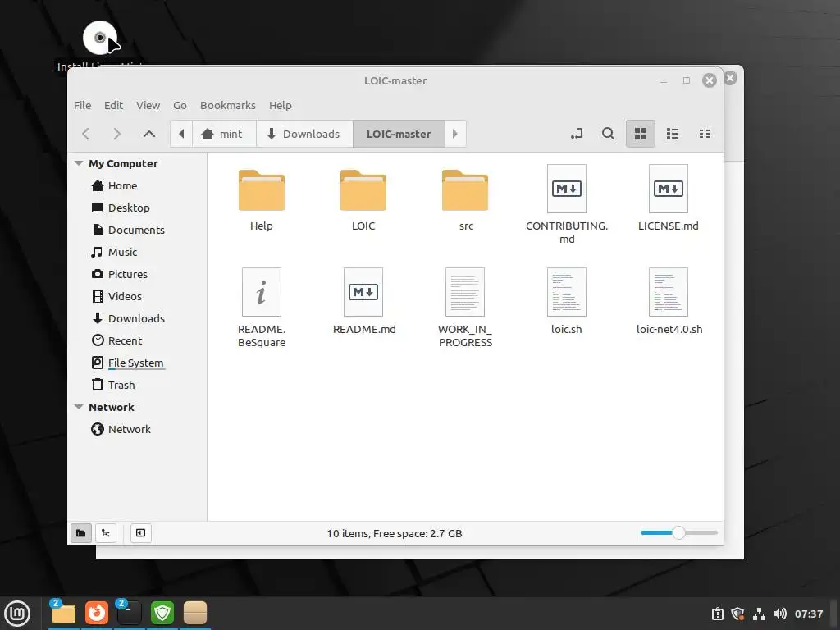Launch Firefox from the panel
The width and height of the screenshot is (840, 630).
[x=97, y=614]
